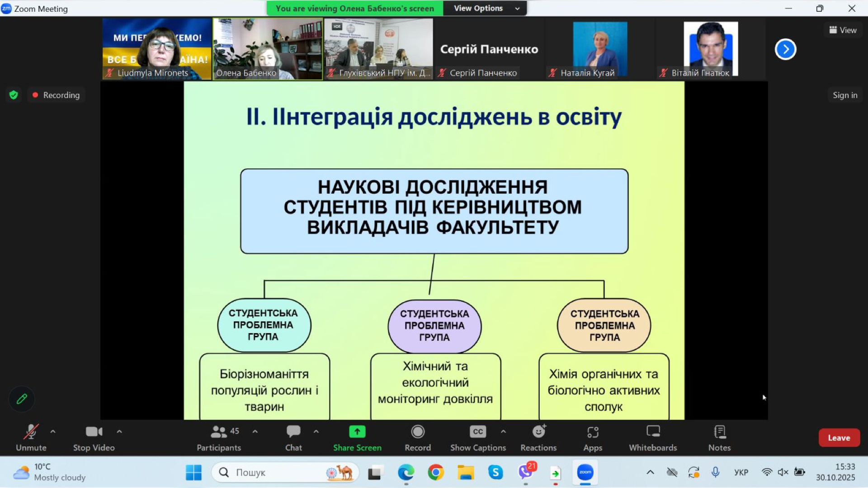Click the Sign in button

[844, 95]
